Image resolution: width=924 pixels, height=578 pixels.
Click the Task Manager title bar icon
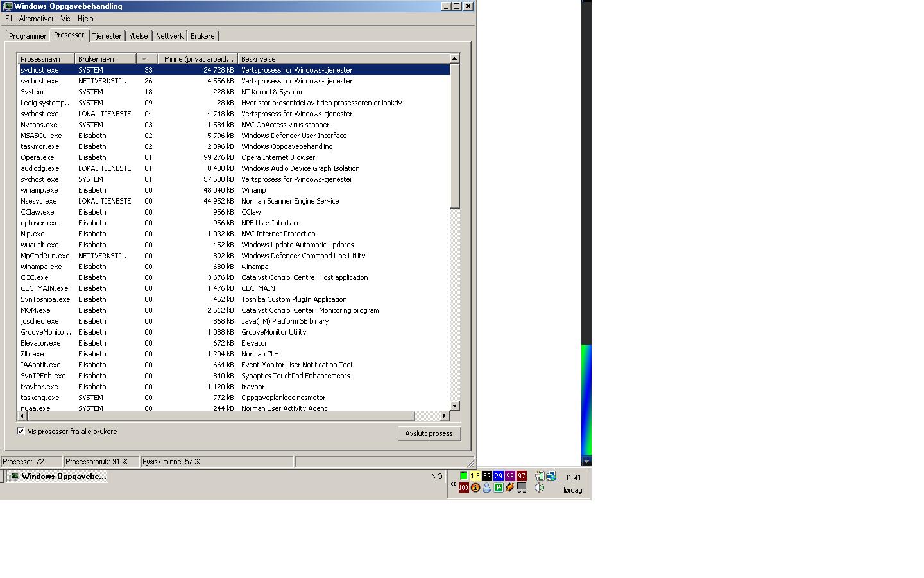pyautogui.click(x=7, y=6)
